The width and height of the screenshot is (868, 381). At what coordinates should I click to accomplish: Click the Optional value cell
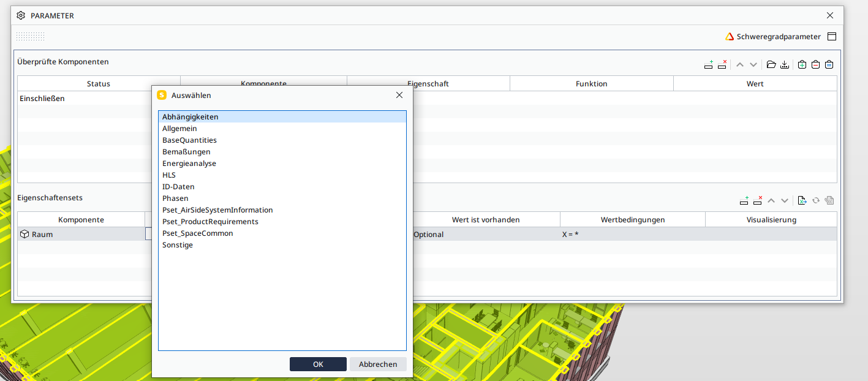486,234
